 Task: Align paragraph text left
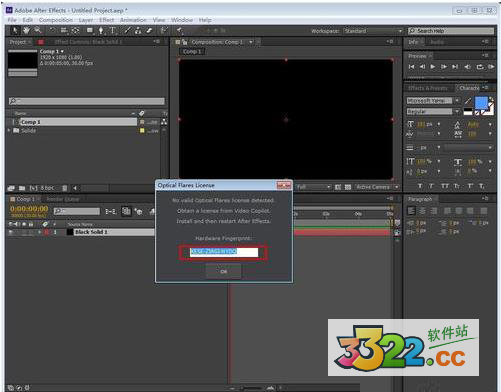pos(412,211)
